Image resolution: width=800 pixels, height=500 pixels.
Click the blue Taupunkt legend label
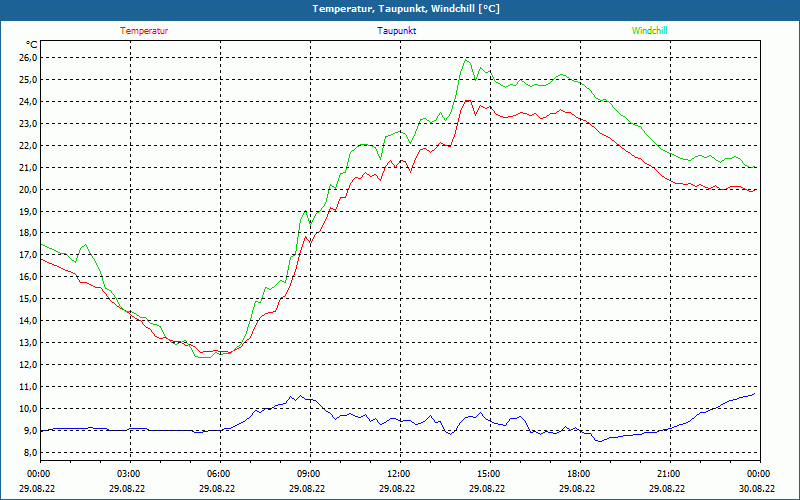click(x=396, y=31)
